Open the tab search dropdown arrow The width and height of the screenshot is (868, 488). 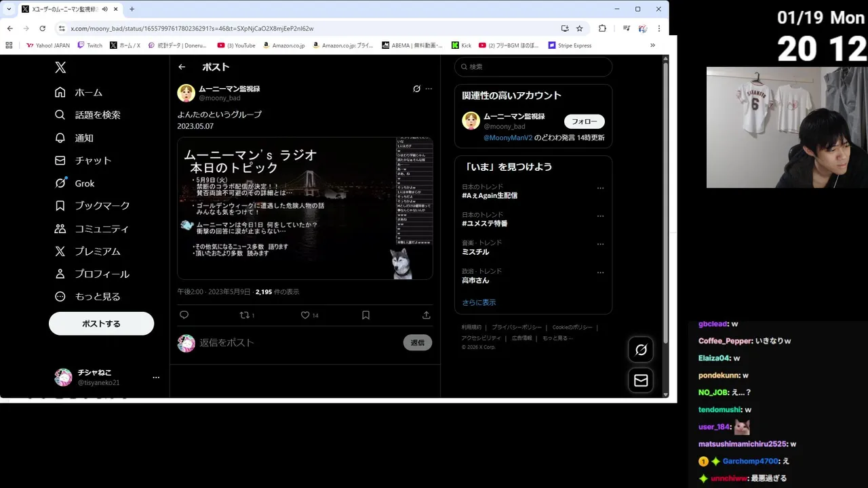(x=9, y=9)
